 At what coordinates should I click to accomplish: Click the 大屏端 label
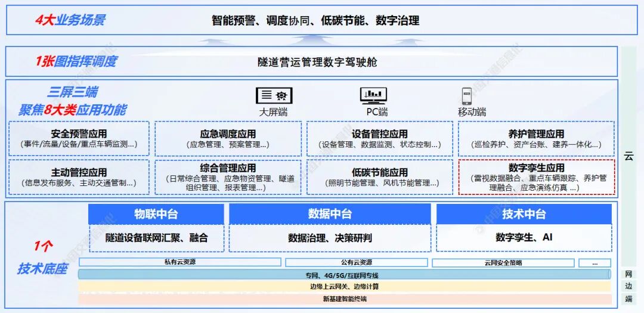[x=273, y=112]
